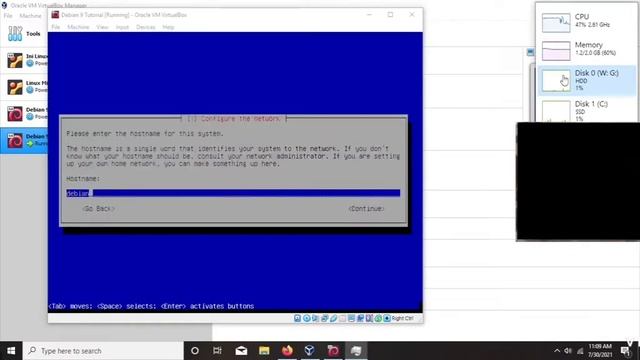The image size is (640, 360).
Task: Select the CPU performance entry
Action: [x=587, y=21]
